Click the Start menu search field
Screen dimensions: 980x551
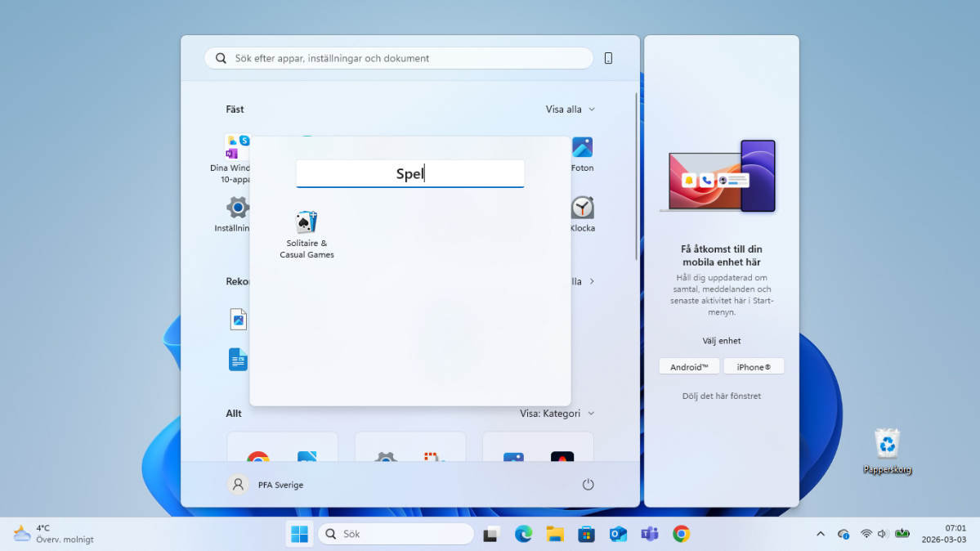(399, 58)
